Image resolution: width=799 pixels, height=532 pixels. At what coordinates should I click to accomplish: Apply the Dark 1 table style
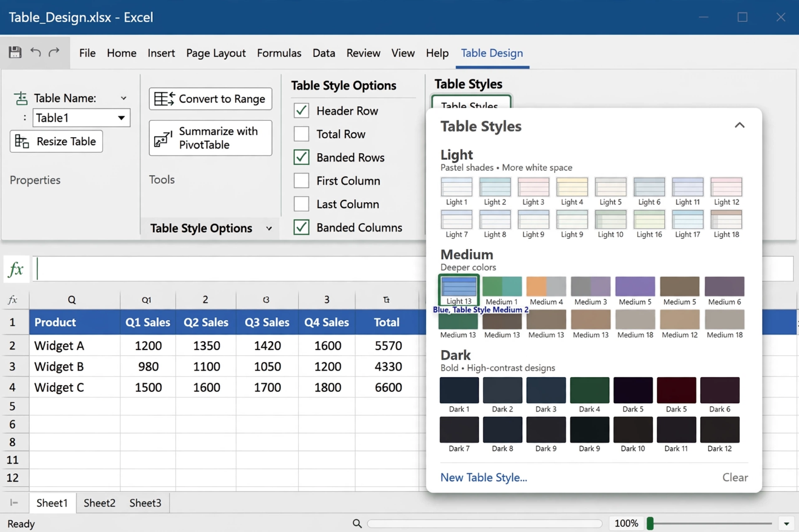pyautogui.click(x=459, y=390)
